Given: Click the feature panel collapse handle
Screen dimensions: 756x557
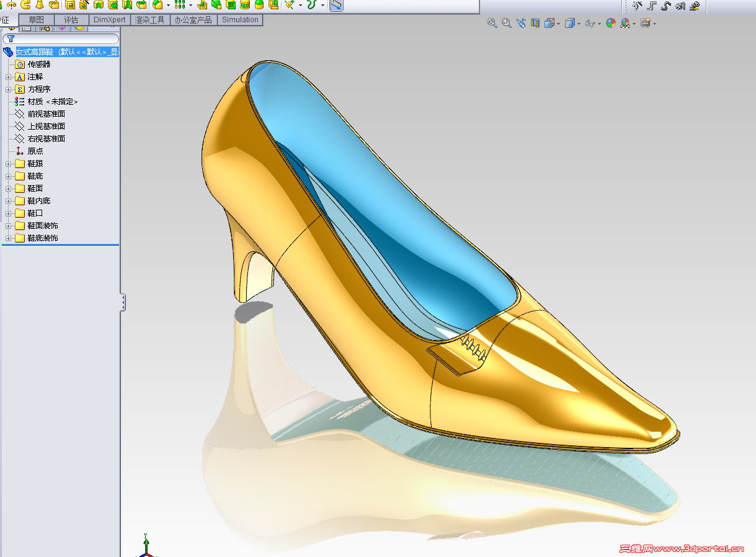Looking at the screenshot, I should [123, 302].
